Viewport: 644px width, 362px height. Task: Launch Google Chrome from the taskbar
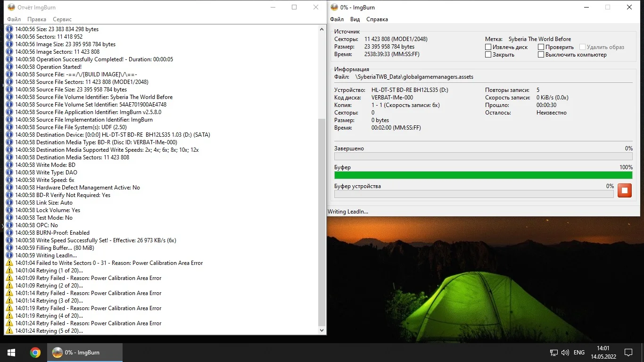[x=35, y=353]
